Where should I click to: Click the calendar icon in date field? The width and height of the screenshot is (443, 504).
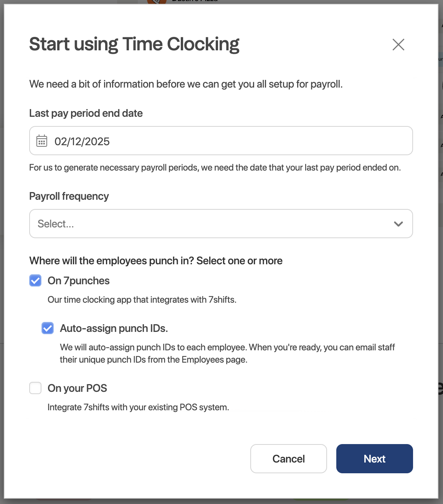tap(42, 141)
